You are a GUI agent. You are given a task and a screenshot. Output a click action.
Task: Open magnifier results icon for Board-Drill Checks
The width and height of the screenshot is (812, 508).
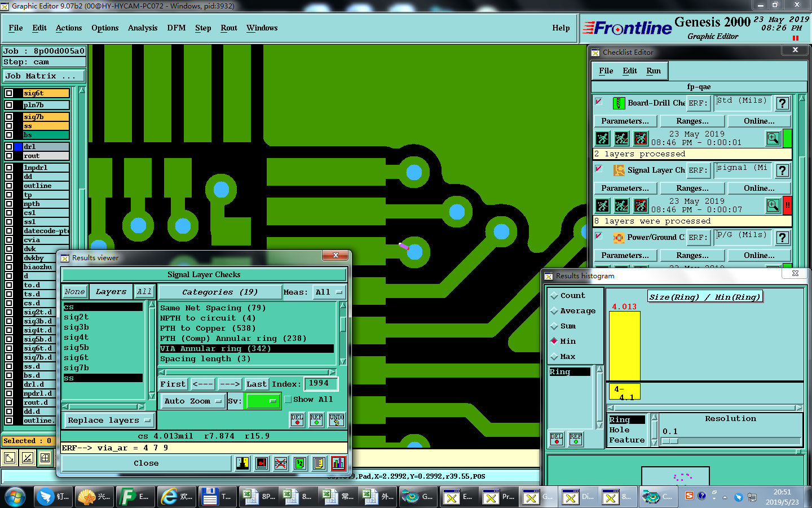click(x=773, y=138)
